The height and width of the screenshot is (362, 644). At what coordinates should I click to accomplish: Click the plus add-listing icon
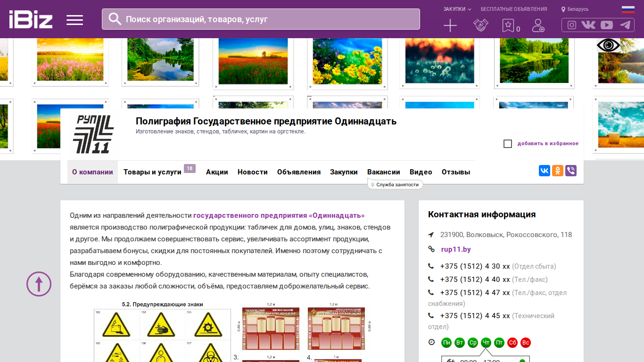(450, 25)
